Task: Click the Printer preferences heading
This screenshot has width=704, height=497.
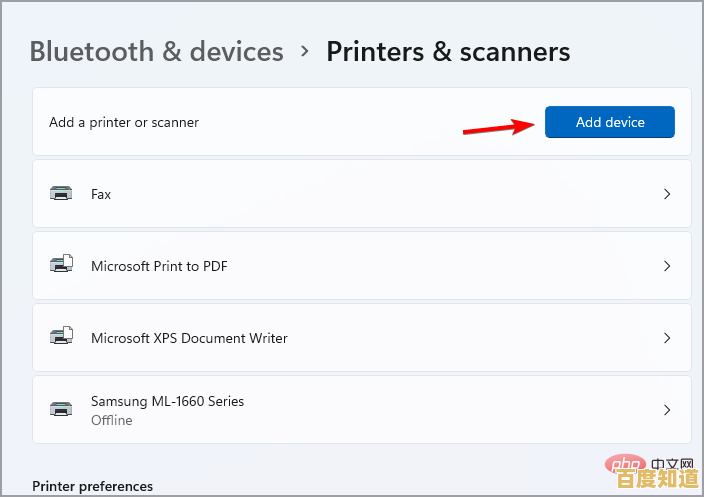Action: click(93, 486)
